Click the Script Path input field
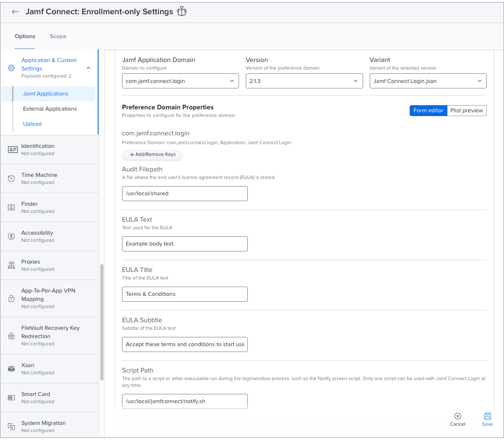The width and height of the screenshot is (504, 440). pos(185,401)
